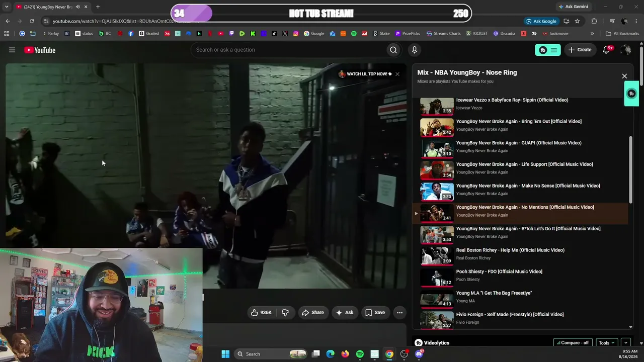Viewport: 644px width, 362px height.
Task: Dismiss the Watch Lil Top Now banner
Action: [x=397, y=74]
